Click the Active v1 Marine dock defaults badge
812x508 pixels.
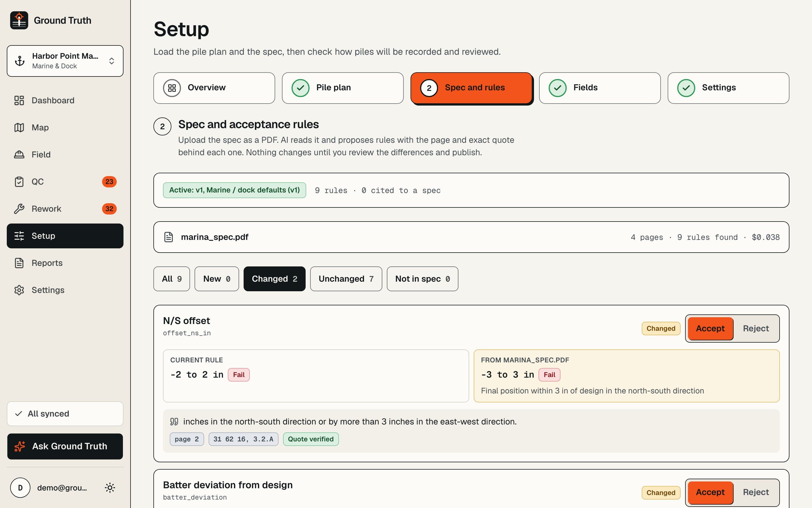click(234, 190)
